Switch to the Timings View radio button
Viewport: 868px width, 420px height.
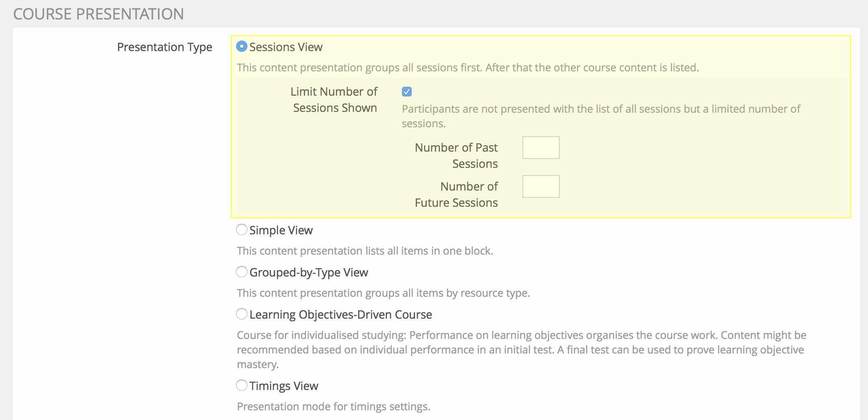pos(242,386)
